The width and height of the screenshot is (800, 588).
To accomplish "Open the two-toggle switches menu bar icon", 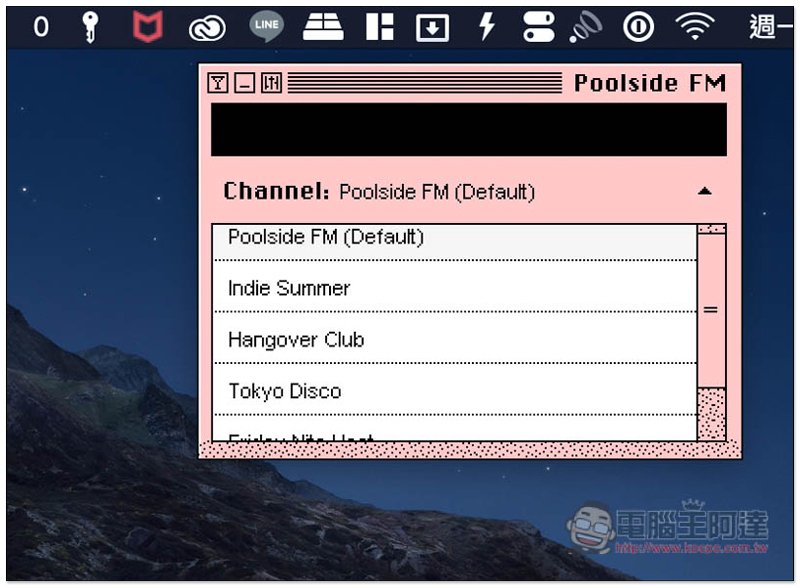I will 538,27.
